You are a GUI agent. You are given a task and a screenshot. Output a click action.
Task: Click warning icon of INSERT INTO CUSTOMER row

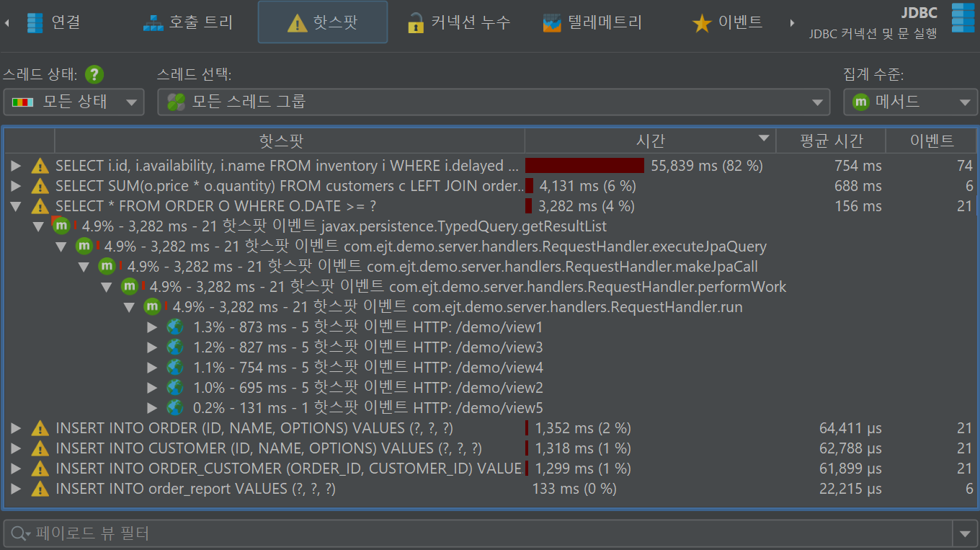click(x=40, y=448)
